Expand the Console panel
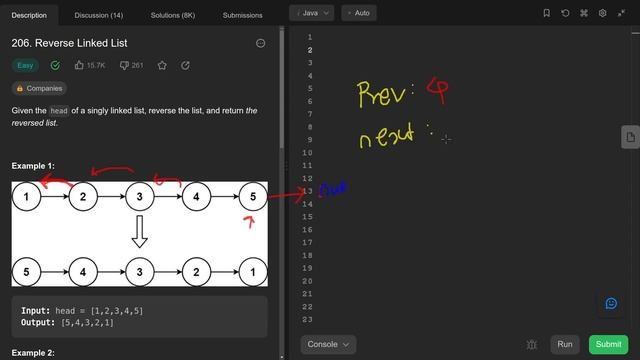This screenshot has height=360, width=640. pyautogui.click(x=328, y=344)
